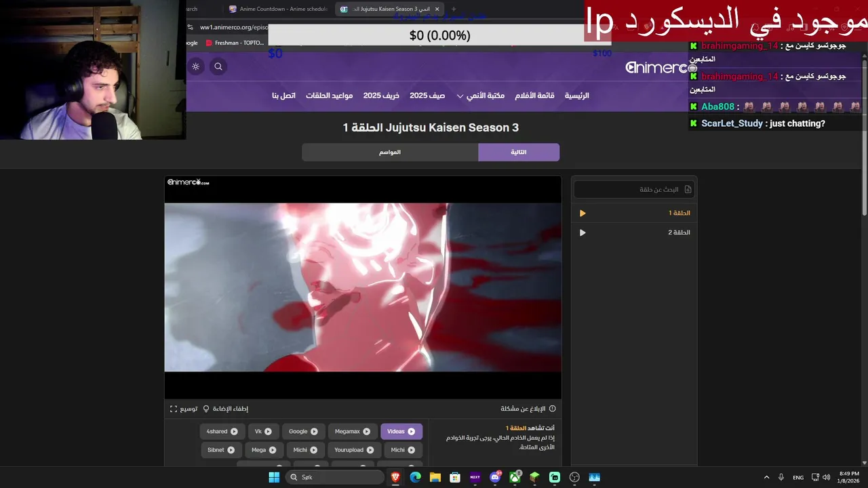Toggle the site light/dark theme sun icon
868x488 pixels.
pos(196,66)
